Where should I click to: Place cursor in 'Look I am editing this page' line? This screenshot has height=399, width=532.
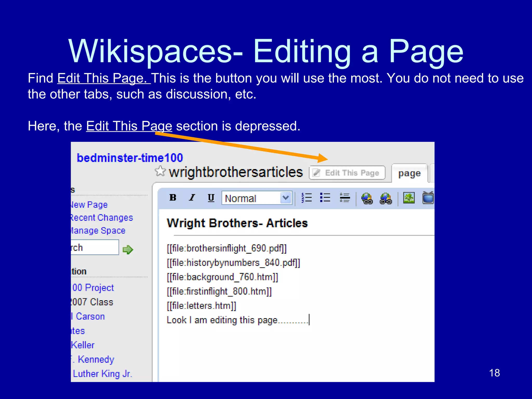pos(238,320)
